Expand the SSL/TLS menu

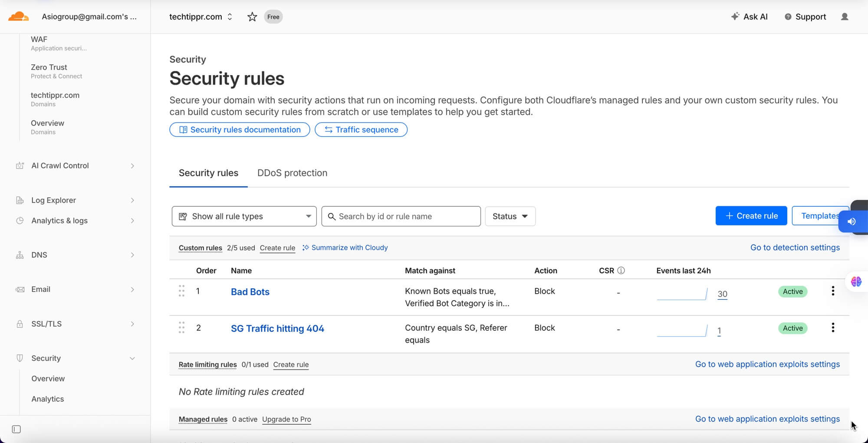[132, 324]
